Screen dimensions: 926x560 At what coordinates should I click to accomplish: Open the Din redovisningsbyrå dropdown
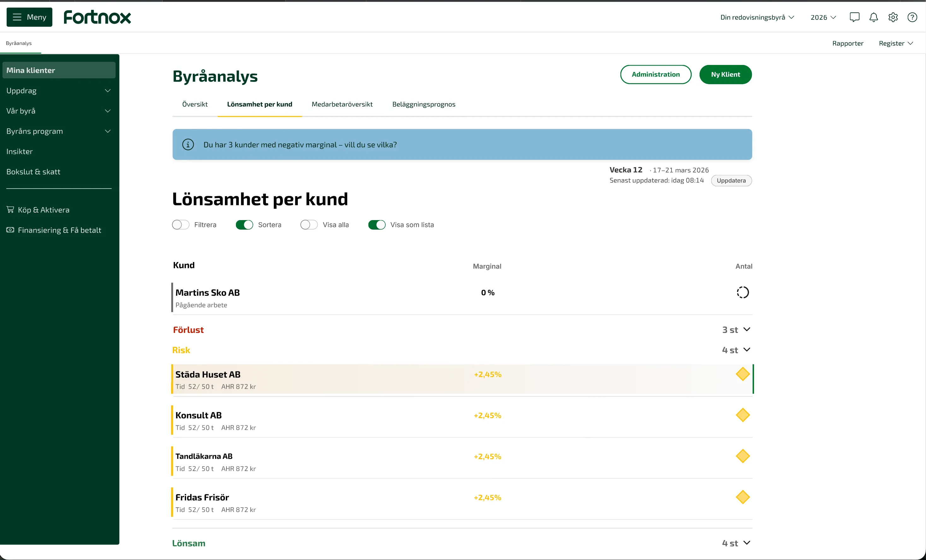757,17
